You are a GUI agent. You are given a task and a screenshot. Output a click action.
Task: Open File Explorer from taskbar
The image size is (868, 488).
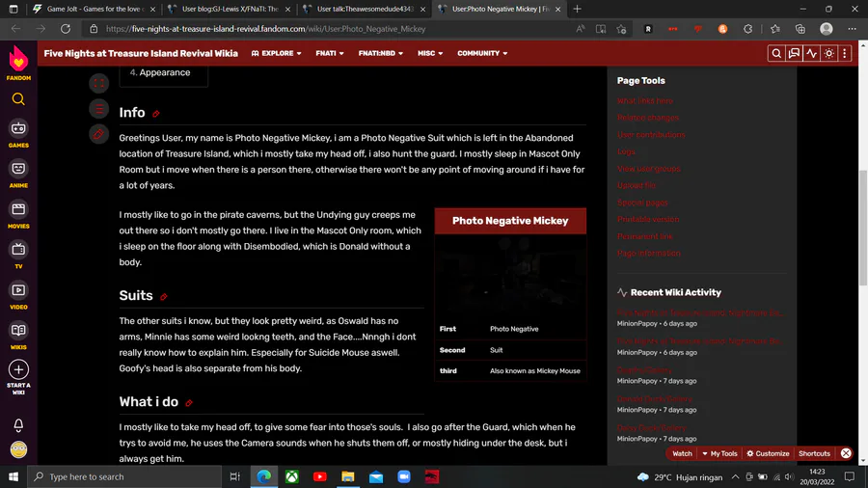pos(347,477)
